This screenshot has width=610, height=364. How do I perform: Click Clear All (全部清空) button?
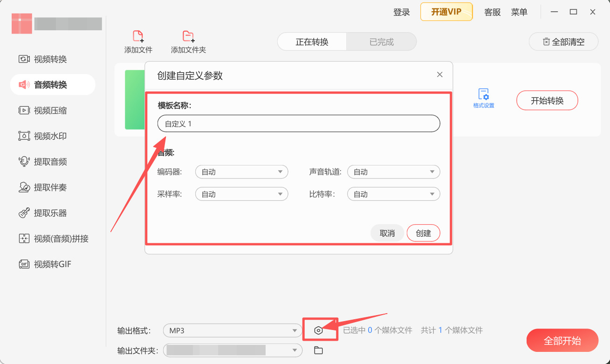click(564, 42)
